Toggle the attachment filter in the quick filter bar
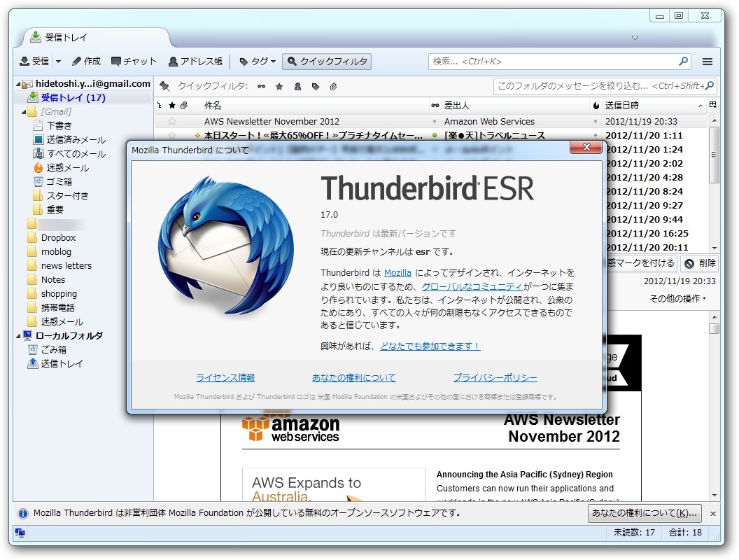The width and height of the screenshot is (739, 560). tap(333, 85)
